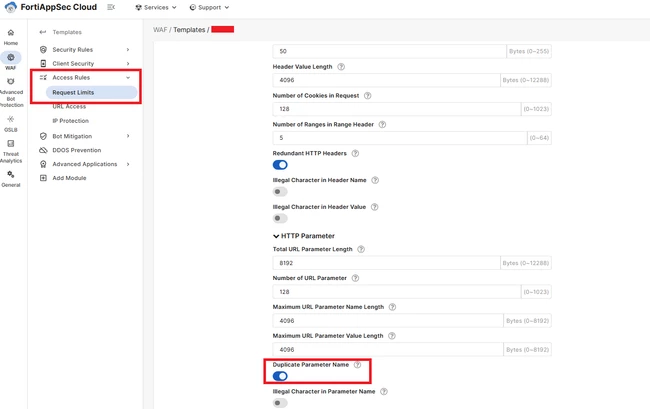Turn off Duplicate Parameter Name toggle
Viewport: 650px width, 409px height.
tap(280, 376)
